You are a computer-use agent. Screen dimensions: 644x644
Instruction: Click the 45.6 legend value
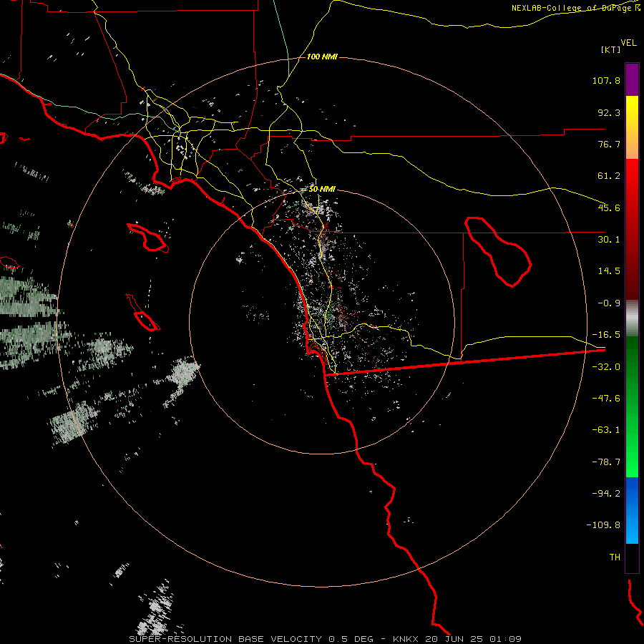click(609, 208)
